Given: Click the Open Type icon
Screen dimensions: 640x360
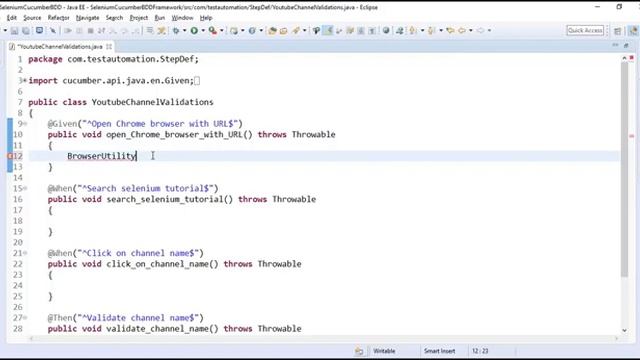Looking at the screenshot, I should click(x=272, y=31).
